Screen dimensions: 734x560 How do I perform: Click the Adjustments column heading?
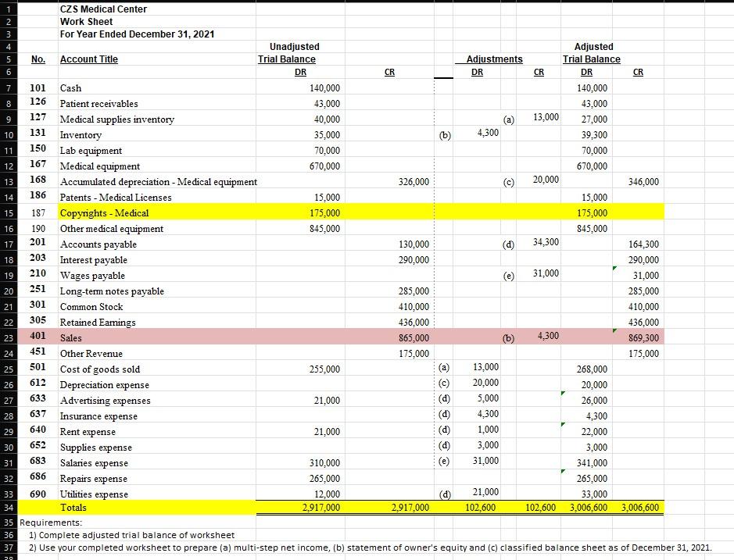pos(492,59)
